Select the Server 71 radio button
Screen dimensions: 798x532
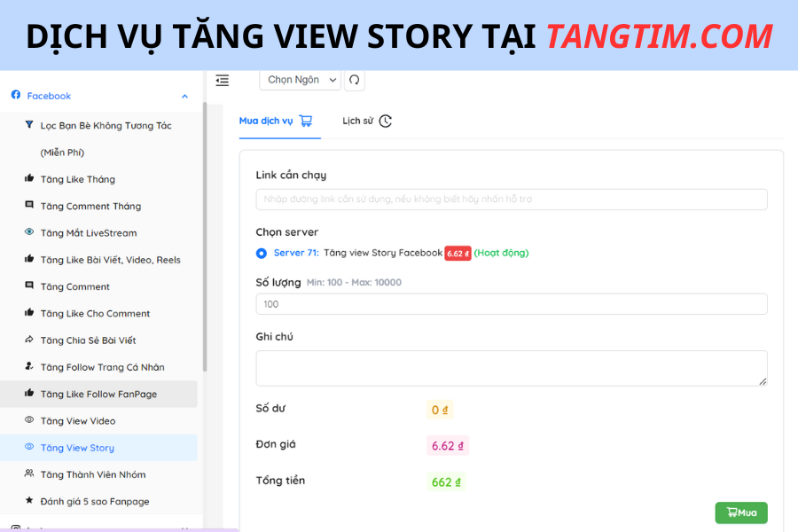261,253
